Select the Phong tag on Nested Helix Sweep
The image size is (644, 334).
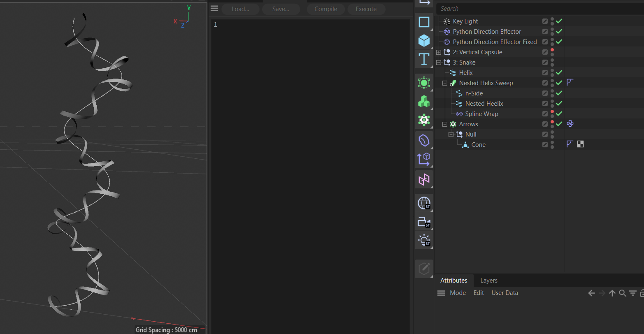570,83
